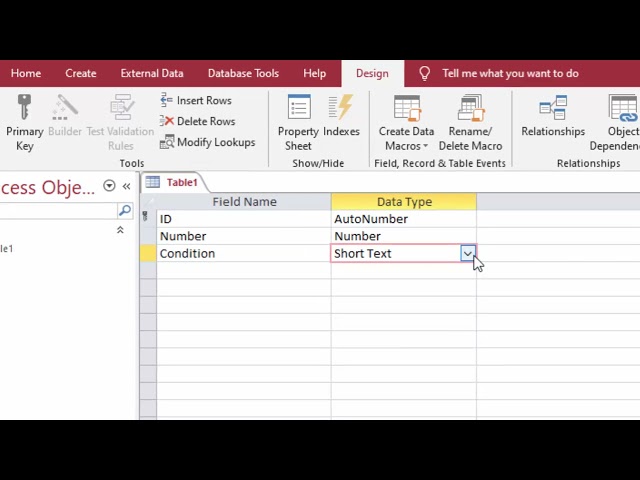Open the External Data tab
This screenshot has width=640, height=480.
point(152,73)
